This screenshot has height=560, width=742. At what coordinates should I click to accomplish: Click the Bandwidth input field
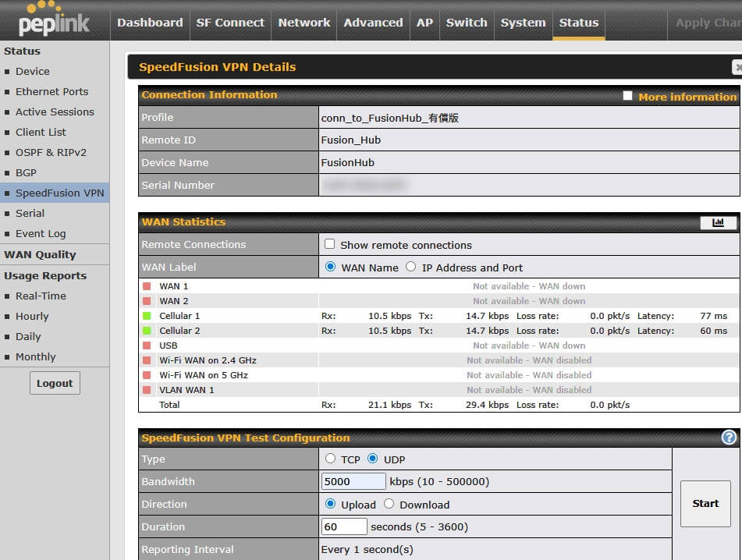(353, 481)
